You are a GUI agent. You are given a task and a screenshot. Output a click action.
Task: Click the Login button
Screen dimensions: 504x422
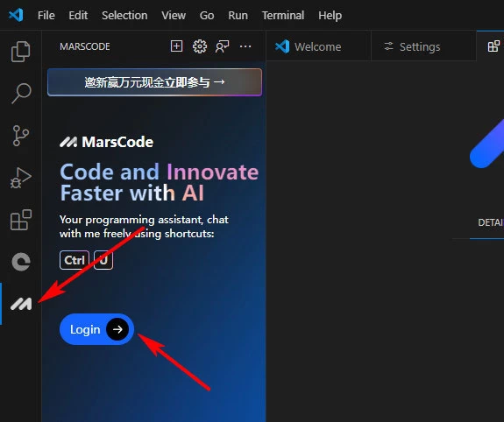click(96, 329)
